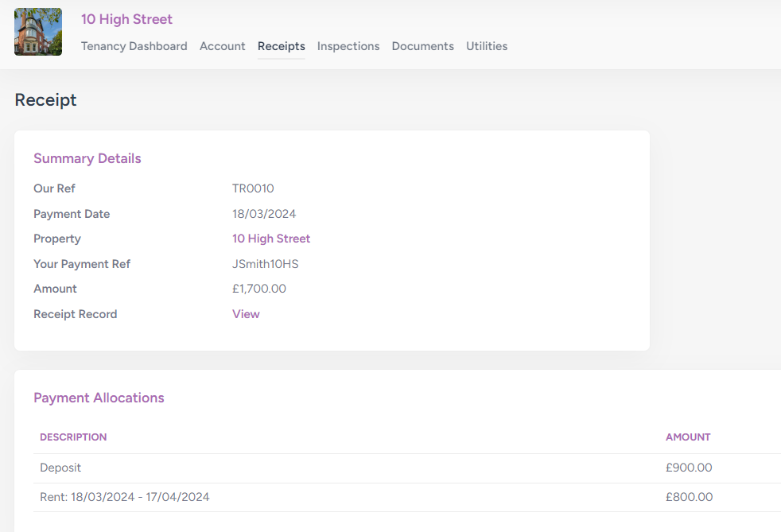
Task: Click the JSmith10HS payment reference
Action: coord(265,264)
